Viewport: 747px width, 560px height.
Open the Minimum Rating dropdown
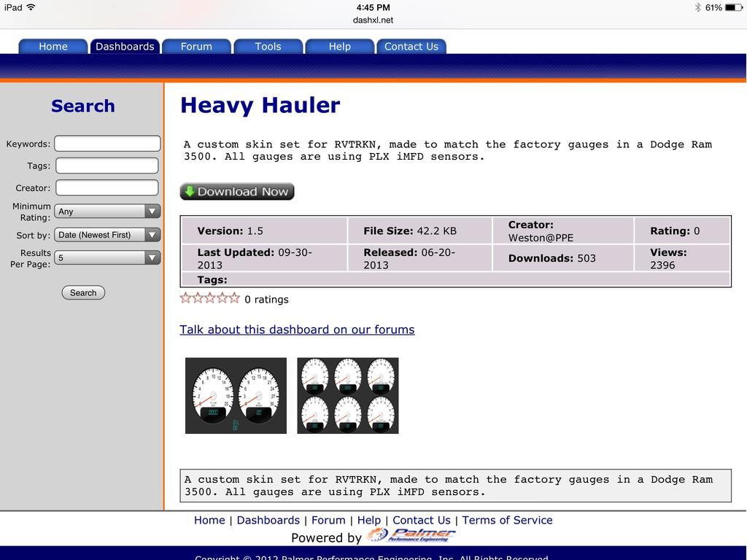point(107,211)
